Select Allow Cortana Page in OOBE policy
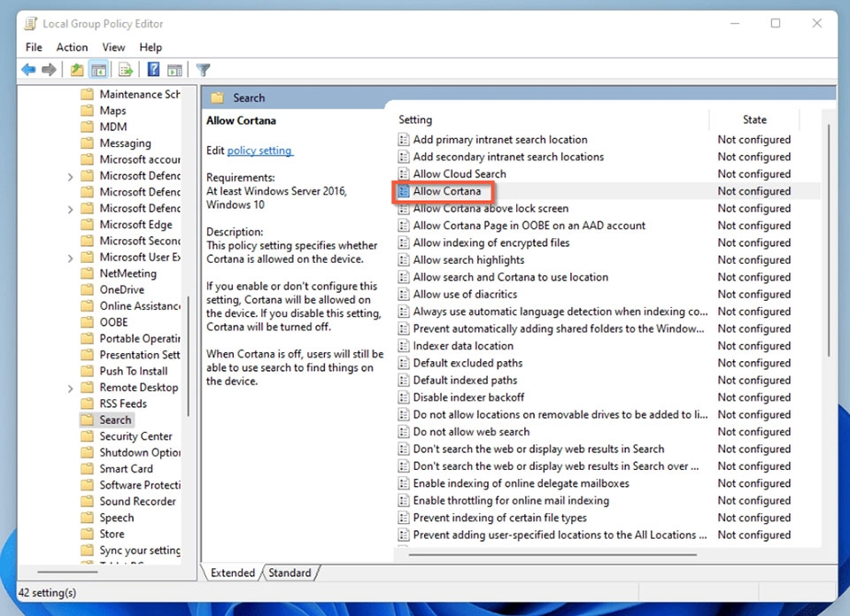Viewport: 850px width, 616px height. 529,226
